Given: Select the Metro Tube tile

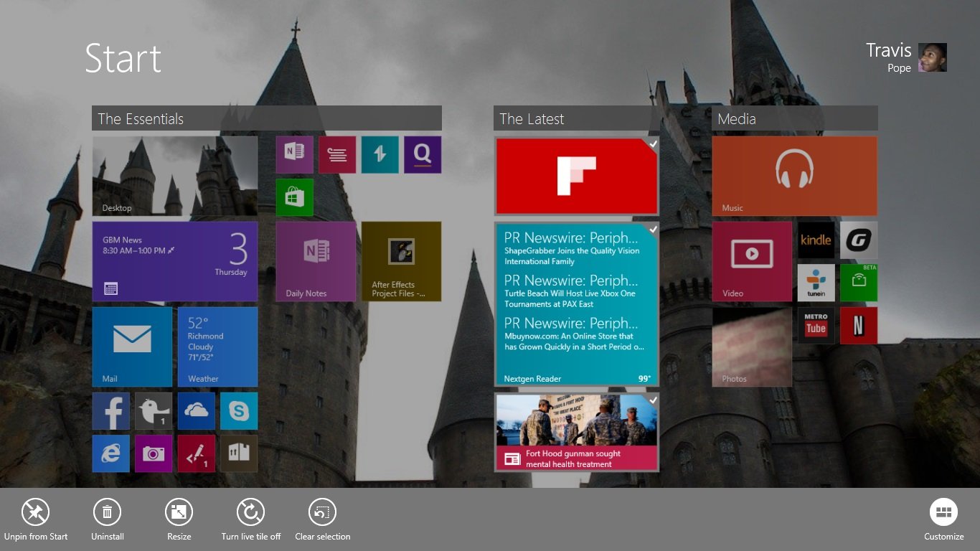Looking at the screenshot, I should [816, 326].
